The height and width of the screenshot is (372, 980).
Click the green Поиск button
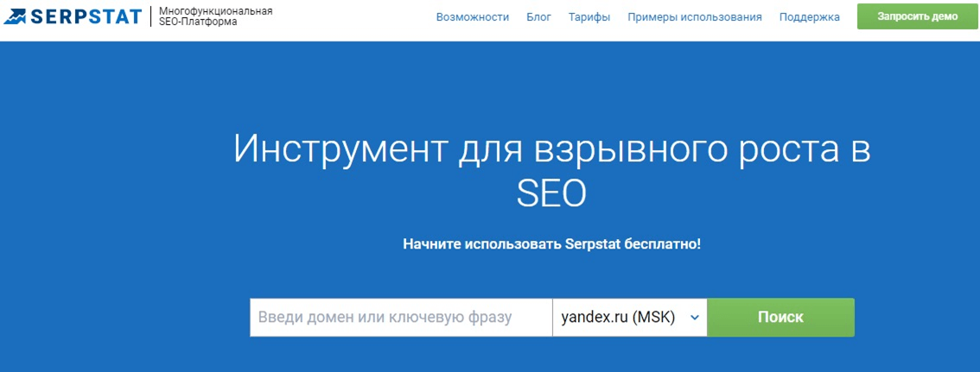click(x=780, y=317)
